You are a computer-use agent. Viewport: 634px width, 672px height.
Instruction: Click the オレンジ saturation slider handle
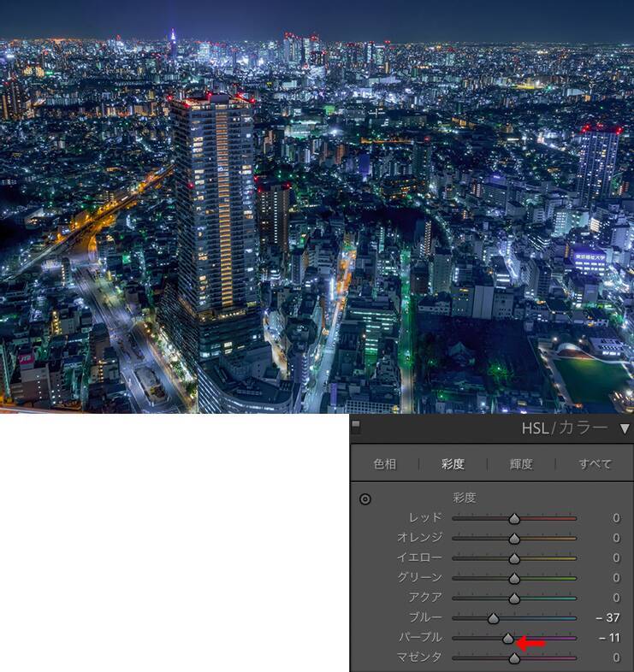tap(514, 539)
